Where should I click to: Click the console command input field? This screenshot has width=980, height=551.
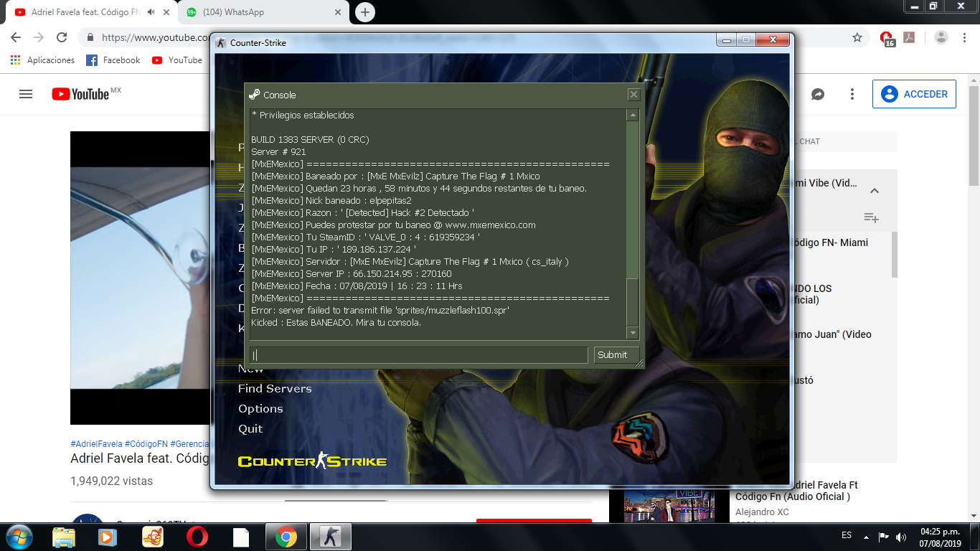click(x=418, y=354)
